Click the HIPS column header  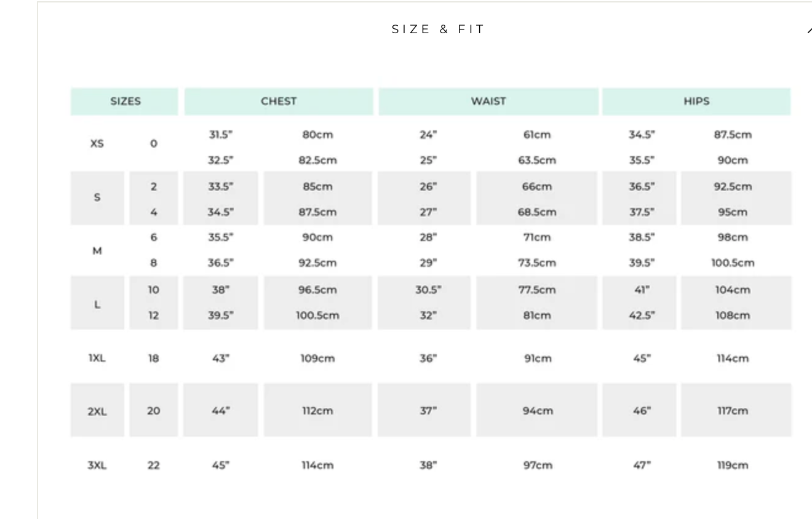point(696,101)
